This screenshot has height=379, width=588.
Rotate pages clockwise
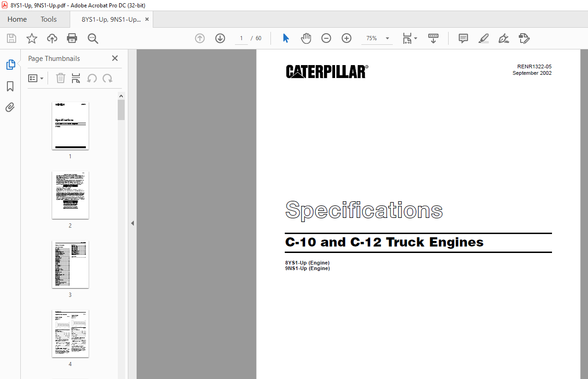click(x=108, y=78)
